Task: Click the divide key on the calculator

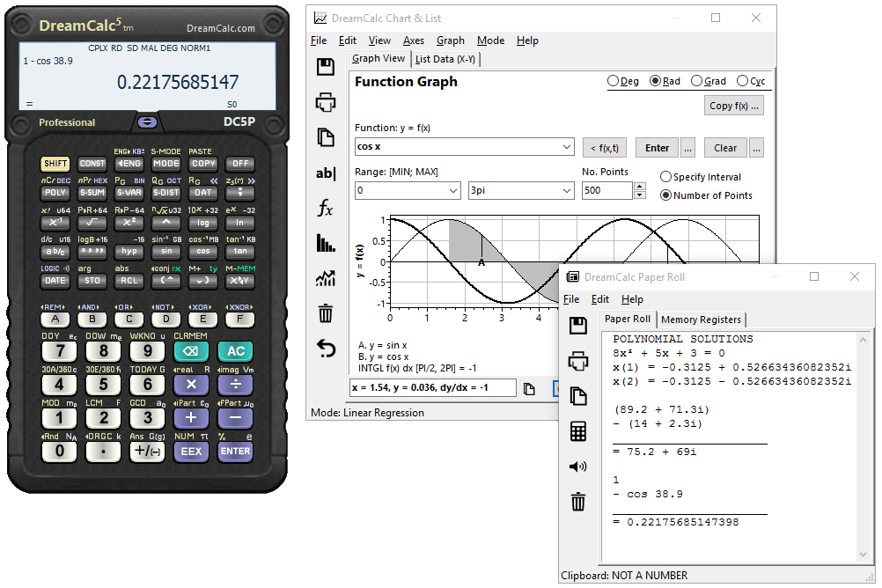Action: [235, 385]
